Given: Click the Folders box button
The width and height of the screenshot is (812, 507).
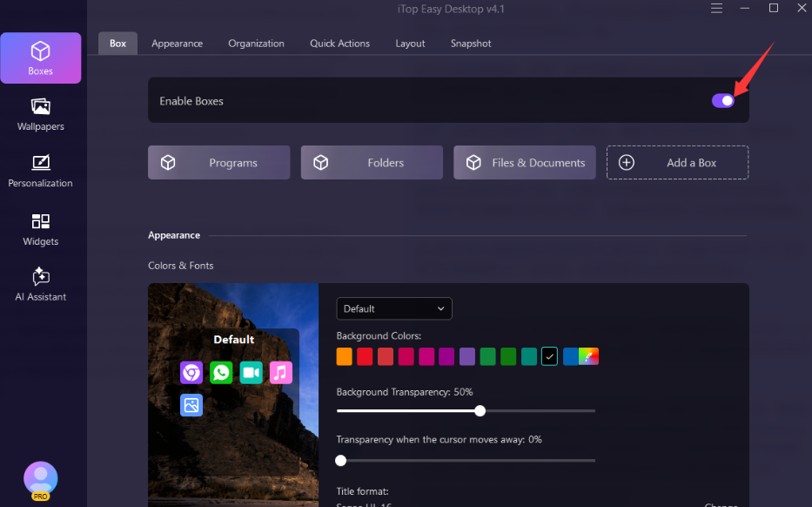Looking at the screenshot, I should coord(372,163).
